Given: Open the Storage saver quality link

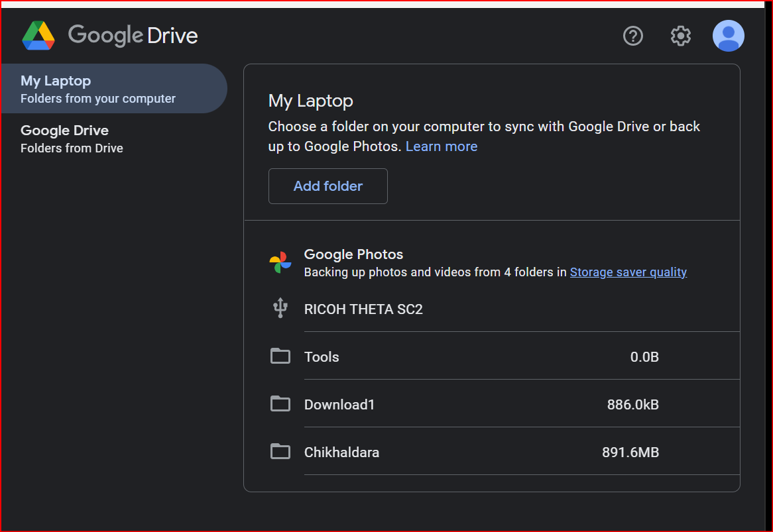Looking at the screenshot, I should pos(628,272).
